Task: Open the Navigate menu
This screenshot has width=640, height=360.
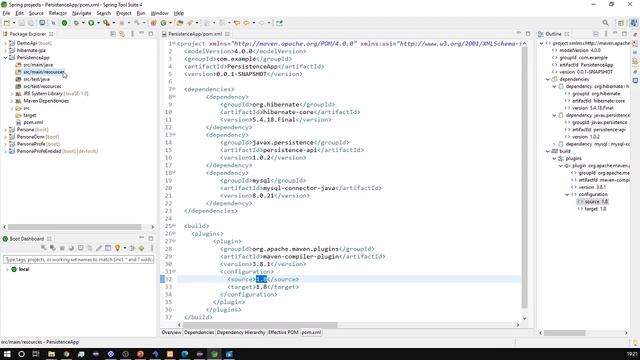Action: (x=82, y=13)
